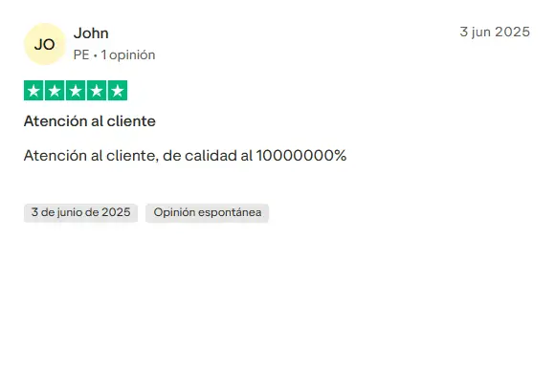The height and width of the screenshot is (392, 555).
Task: Click the review body text about calidad
Action: coord(185,156)
